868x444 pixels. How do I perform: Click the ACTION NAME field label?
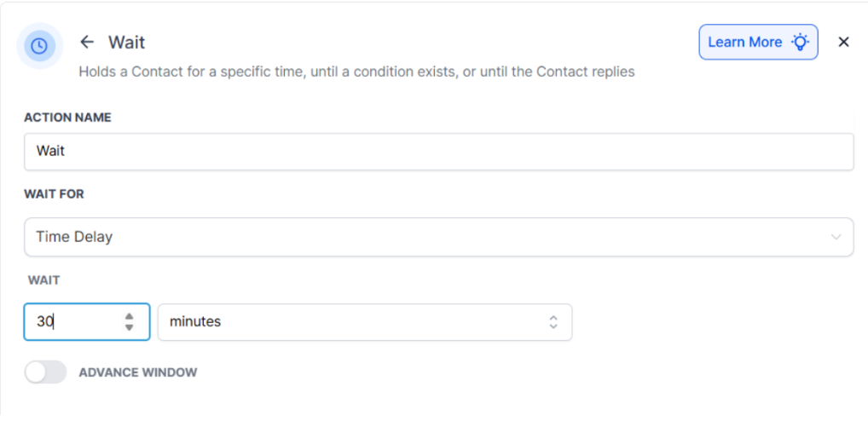click(x=67, y=118)
